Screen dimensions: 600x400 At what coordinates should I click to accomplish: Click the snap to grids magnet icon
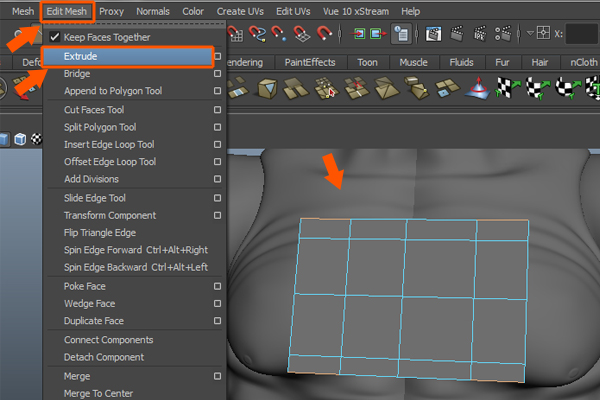click(237, 32)
